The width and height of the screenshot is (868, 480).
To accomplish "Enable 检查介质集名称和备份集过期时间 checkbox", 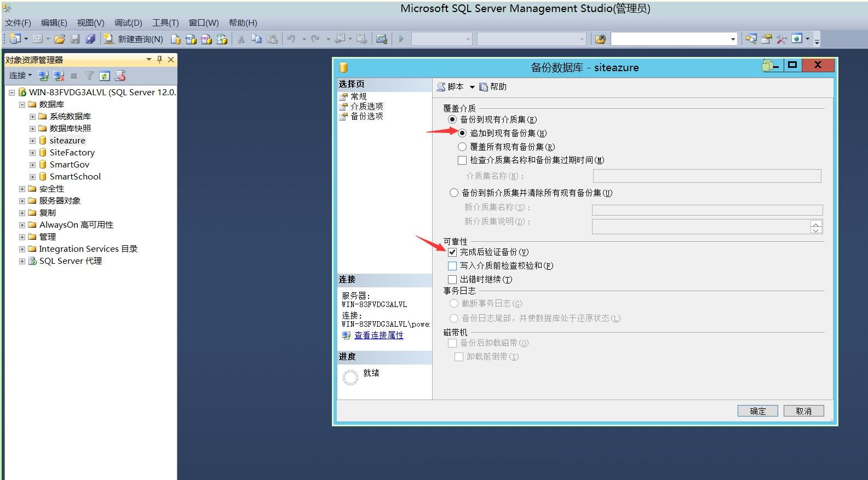I will coord(462,160).
